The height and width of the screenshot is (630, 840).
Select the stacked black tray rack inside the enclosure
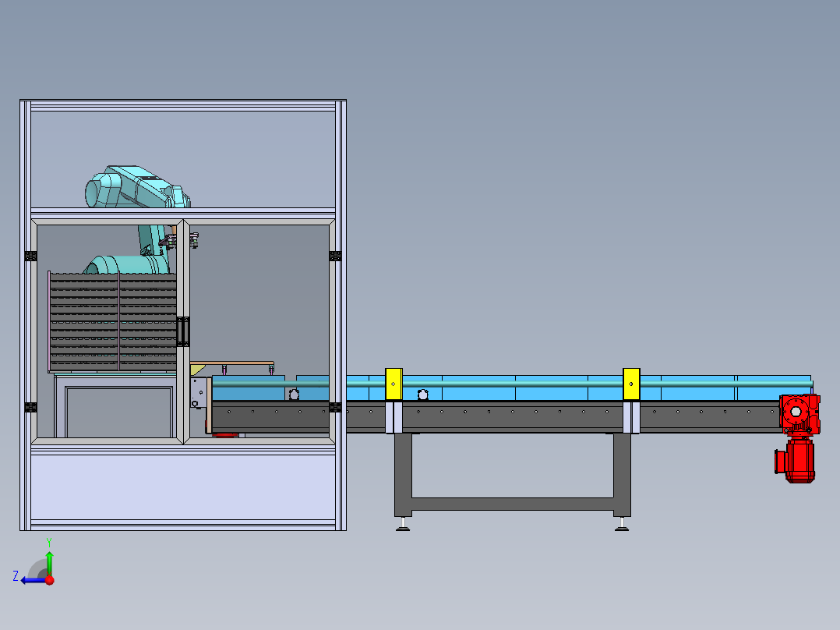(112, 322)
